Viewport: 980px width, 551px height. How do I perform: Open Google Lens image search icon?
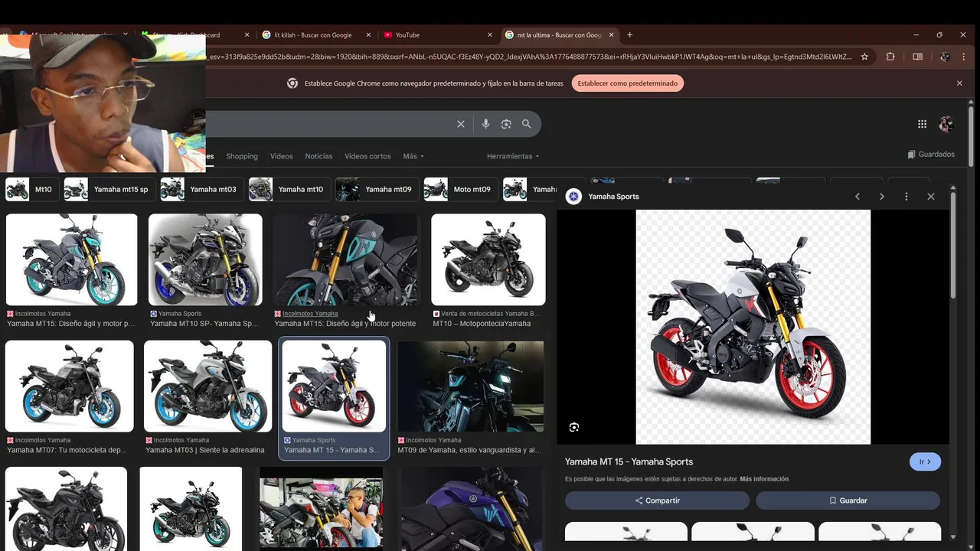[x=506, y=124]
